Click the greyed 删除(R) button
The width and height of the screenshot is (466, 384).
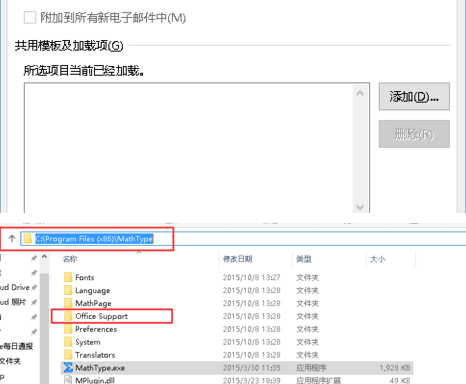(x=414, y=134)
